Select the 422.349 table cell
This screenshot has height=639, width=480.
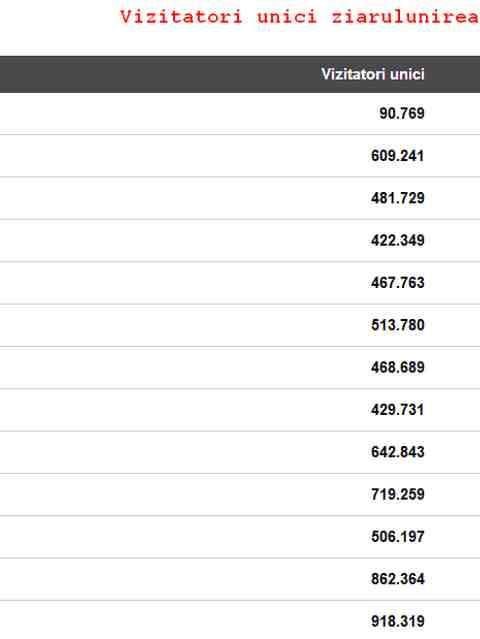pyautogui.click(x=398, y=240)
